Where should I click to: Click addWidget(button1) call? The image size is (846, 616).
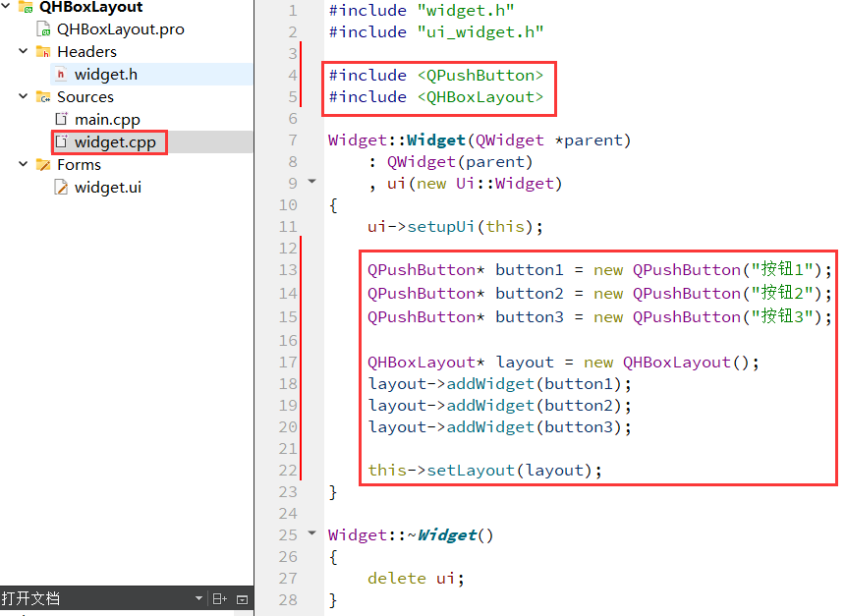point(535,384)
